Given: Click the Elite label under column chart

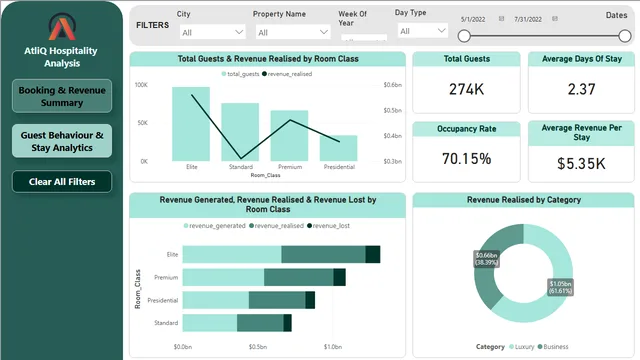Looking at the screenshot, I should [191, 167].
